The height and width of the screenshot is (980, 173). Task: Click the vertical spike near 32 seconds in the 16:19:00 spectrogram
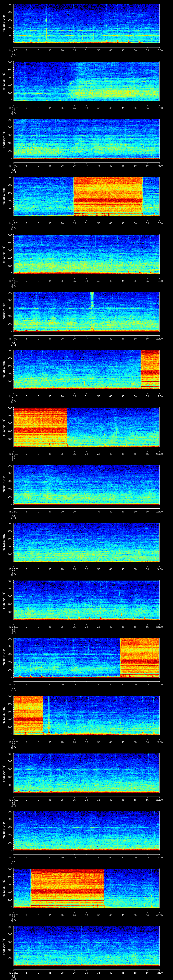click(x=92, y=312)
